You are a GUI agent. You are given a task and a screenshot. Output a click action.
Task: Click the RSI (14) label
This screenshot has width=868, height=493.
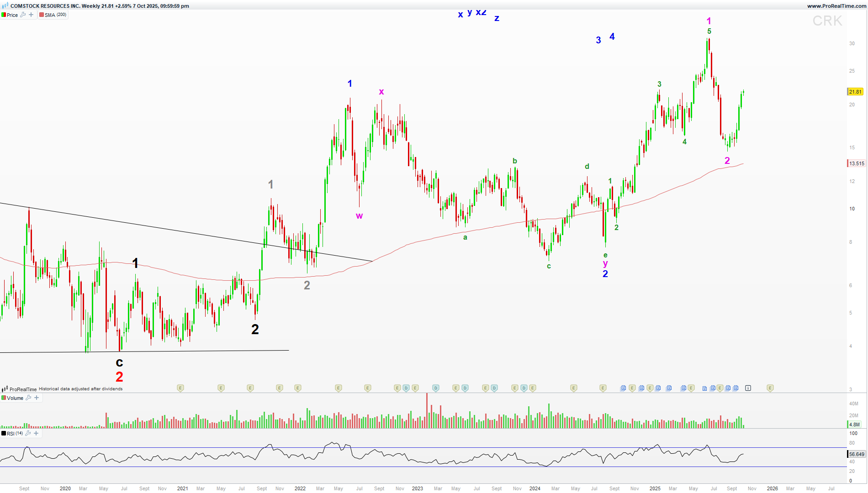(x=15, y=434)
